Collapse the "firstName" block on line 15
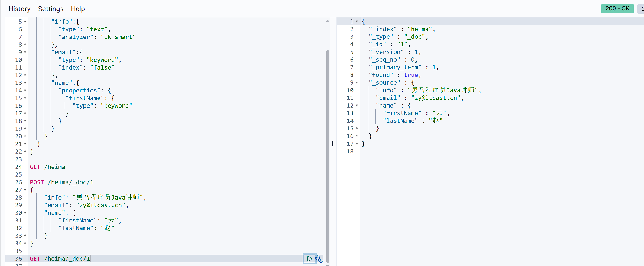This screenshot has height=266, width=644. point(25,98)
